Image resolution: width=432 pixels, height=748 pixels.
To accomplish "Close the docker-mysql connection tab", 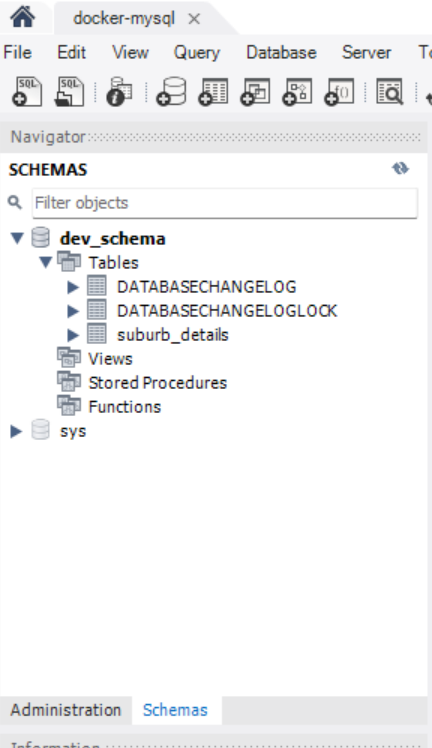I will coord(194,19).
